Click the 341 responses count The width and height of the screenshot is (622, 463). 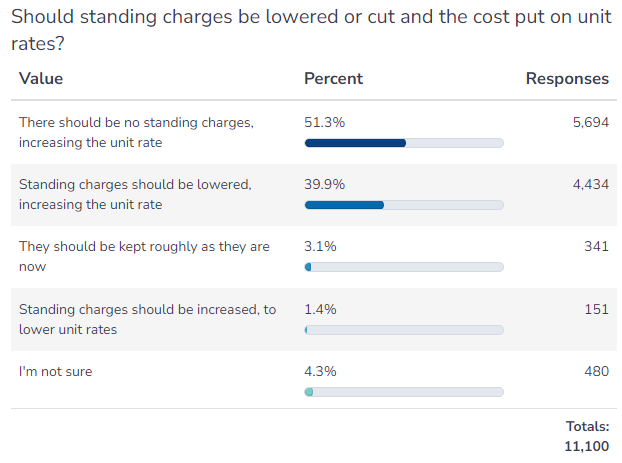click(596, 246)
